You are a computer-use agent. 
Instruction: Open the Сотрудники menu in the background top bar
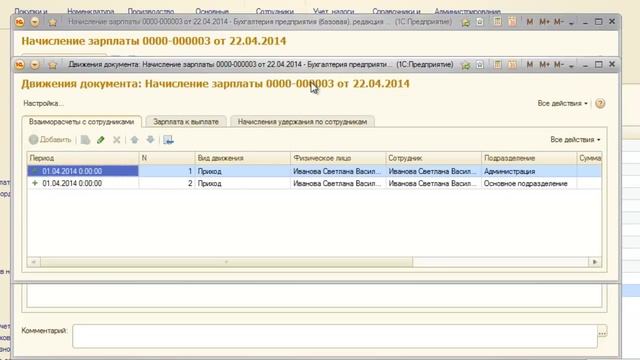274,11
